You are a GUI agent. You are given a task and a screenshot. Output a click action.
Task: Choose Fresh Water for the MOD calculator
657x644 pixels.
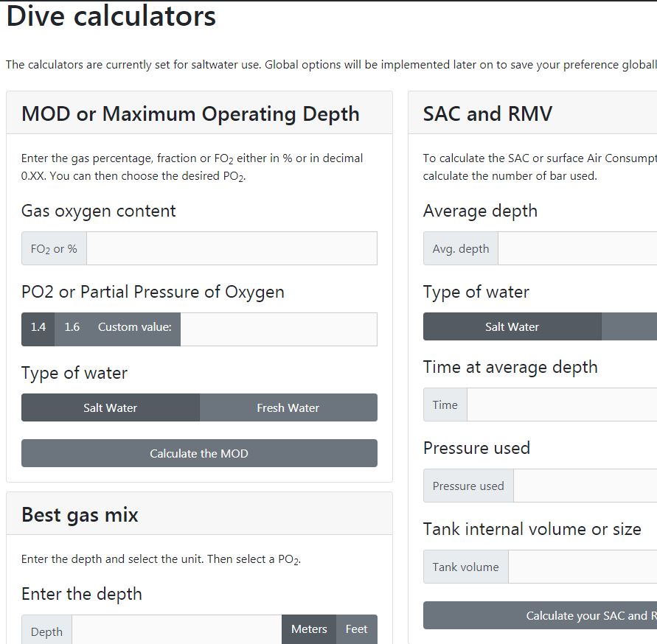pos(288,407)
